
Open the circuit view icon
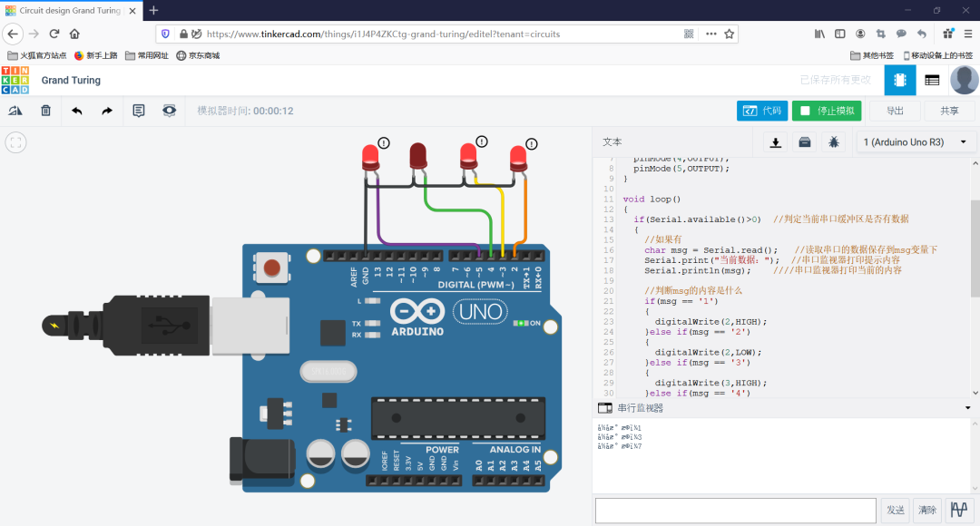tap(900, 80)
